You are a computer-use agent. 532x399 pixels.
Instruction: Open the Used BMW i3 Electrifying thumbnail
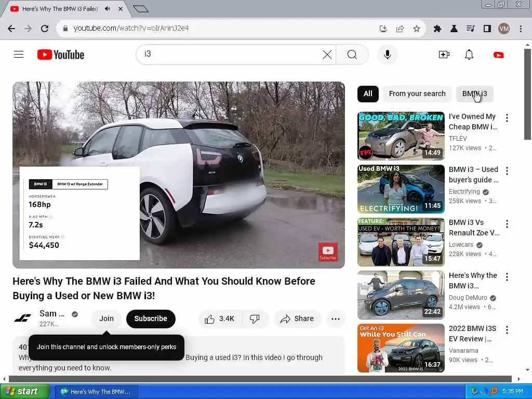point(401,189)
